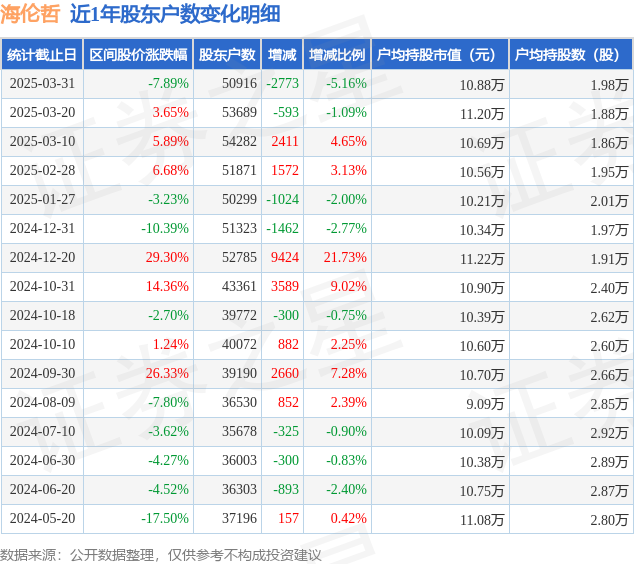Click the change ratio 21.73%
Screen dimensions: 634x564
345,258
